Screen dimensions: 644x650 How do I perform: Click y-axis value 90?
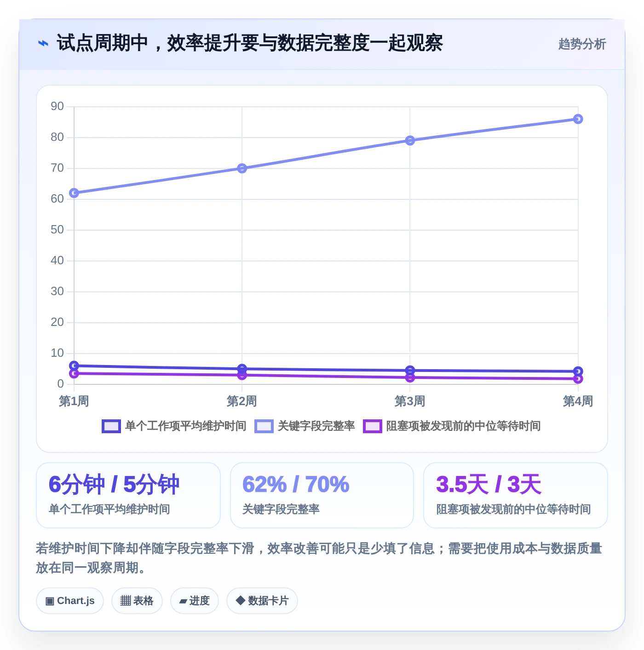pyautogui.click(x=57, y=106)
